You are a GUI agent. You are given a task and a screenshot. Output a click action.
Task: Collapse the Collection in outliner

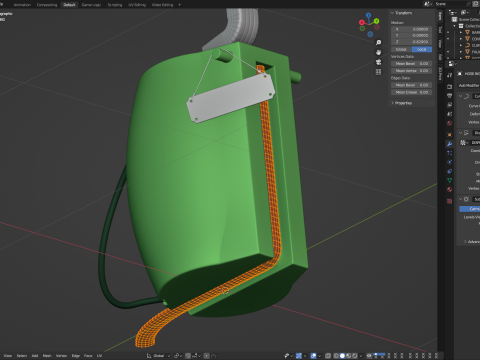(455, 26)
